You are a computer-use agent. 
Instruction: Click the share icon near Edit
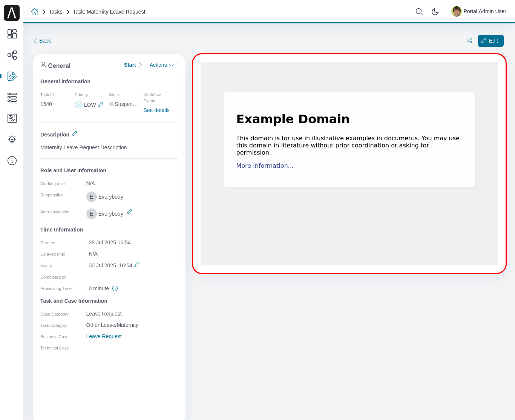click(x=469, y=40)
